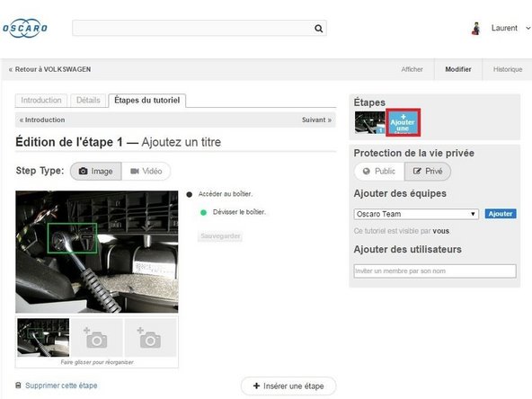Click Insérer une étape button
This screenshot has width=532, height=399.
288,386
